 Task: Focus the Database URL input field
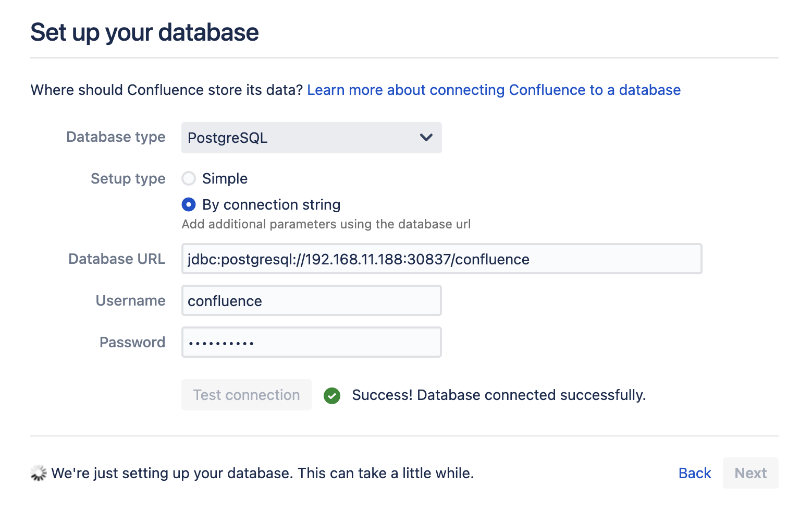[x=441, y=259]
